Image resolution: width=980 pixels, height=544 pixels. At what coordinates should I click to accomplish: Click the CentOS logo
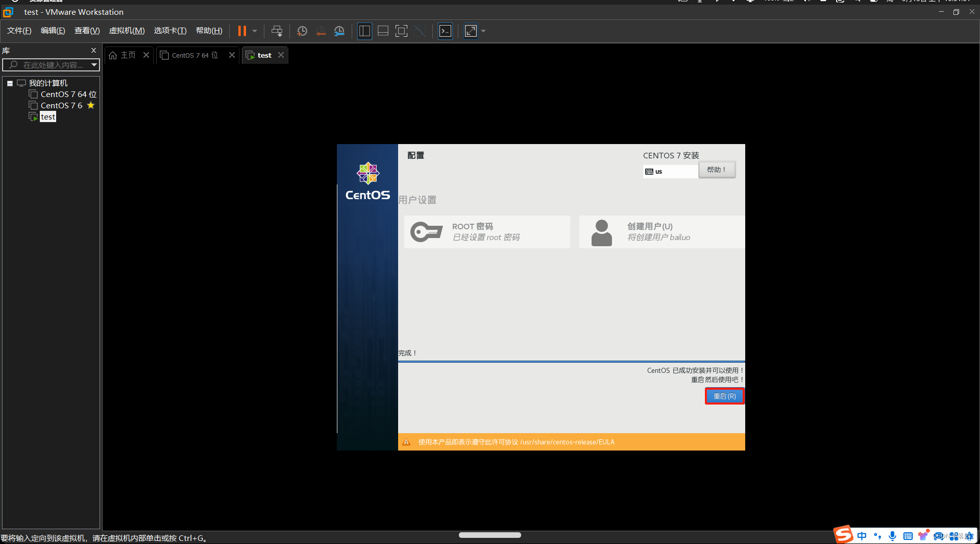pyautogui.click(x=367, y=182)
